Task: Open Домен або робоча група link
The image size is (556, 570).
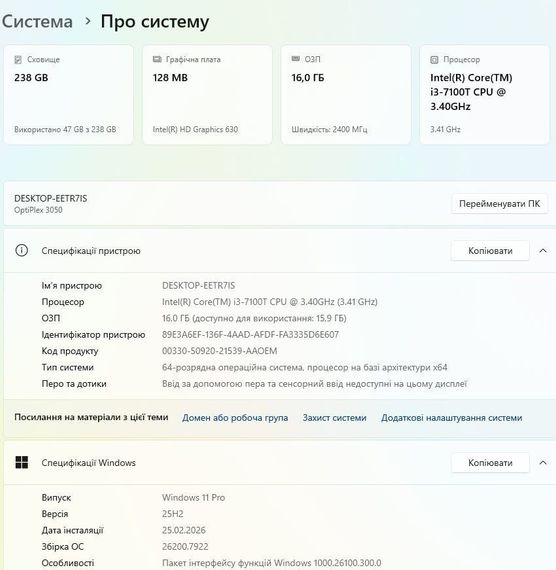Action: (x=235, y=418)
